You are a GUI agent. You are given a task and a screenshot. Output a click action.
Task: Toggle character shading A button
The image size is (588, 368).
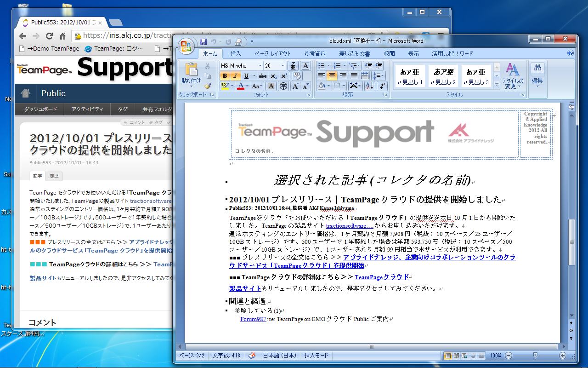point(271,86)
